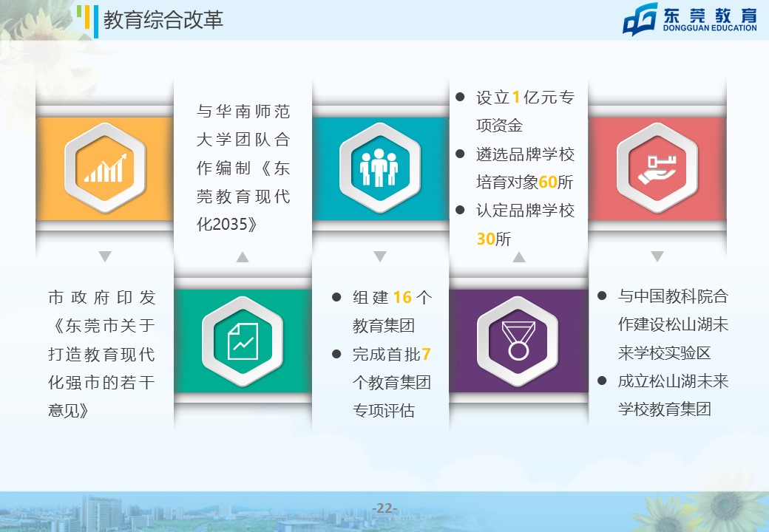The image size is (769, 532).
Task: Select the text 遴选品牌学校
Action: tap(525, 154)
